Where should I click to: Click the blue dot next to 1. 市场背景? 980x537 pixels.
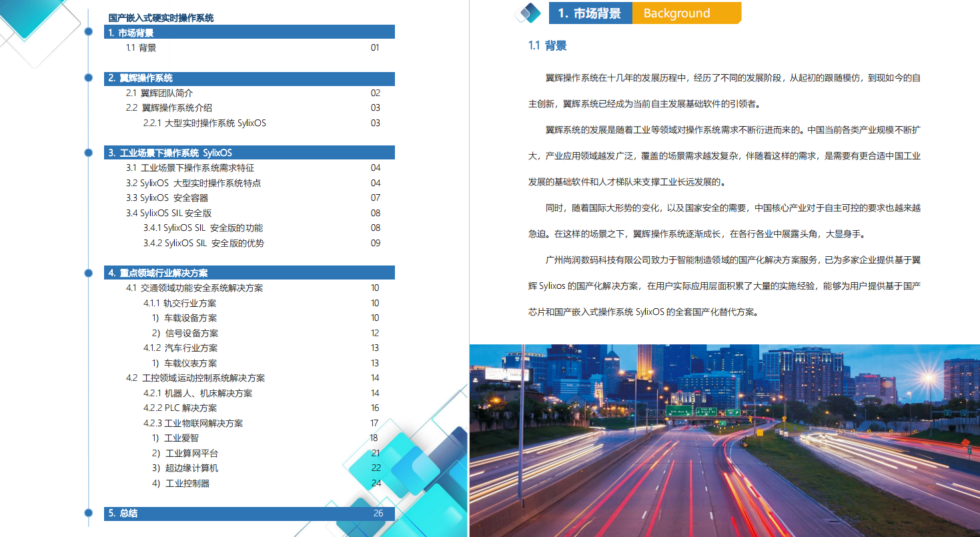tap(89, 31)
